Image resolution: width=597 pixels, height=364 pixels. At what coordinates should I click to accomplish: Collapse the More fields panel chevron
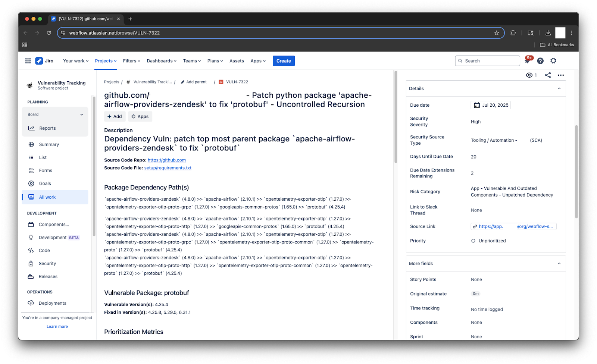pyautogui.click(x=559, y=263)
